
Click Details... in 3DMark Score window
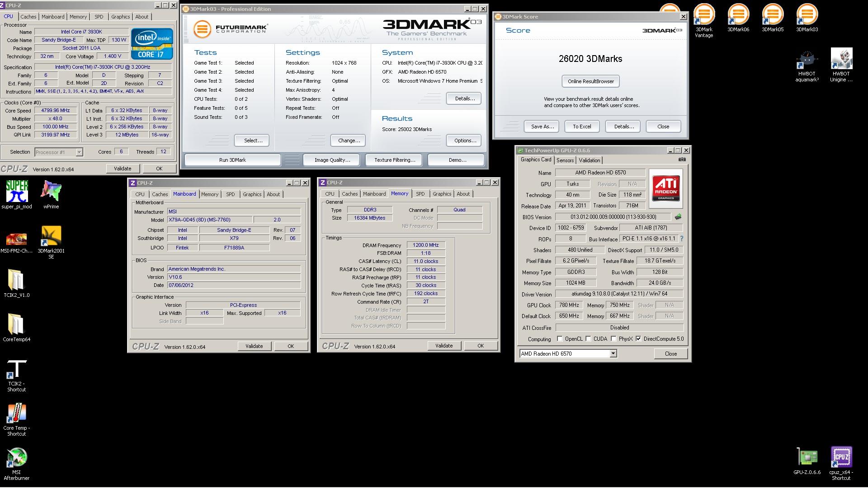click(x=624, y=127)
